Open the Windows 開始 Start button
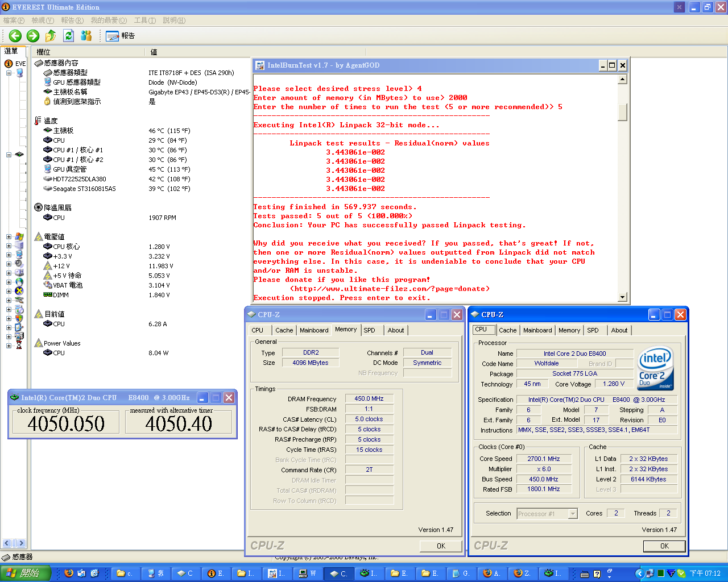The width and height of the screenshot is (728, 582). point(26,573)
